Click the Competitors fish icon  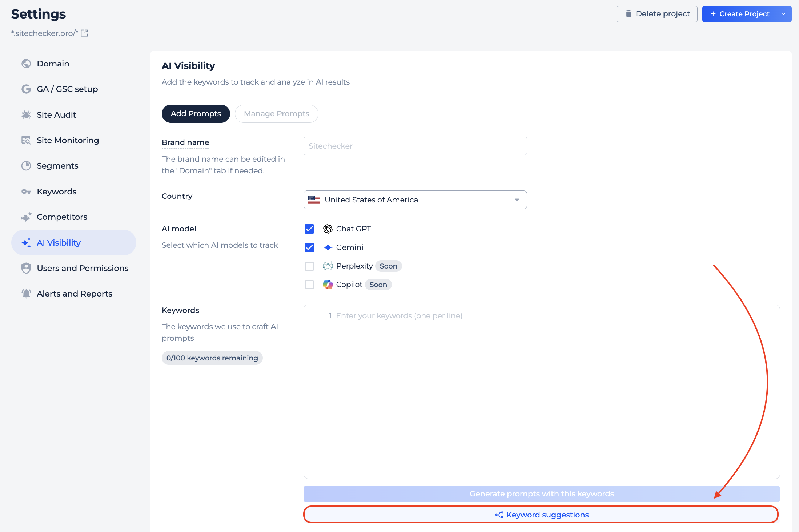click(x=26, y=217)
